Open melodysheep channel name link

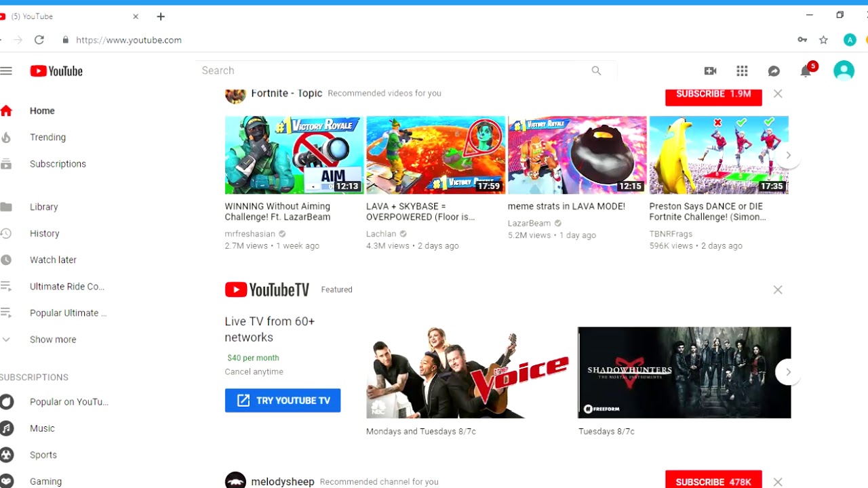(283, 482)
